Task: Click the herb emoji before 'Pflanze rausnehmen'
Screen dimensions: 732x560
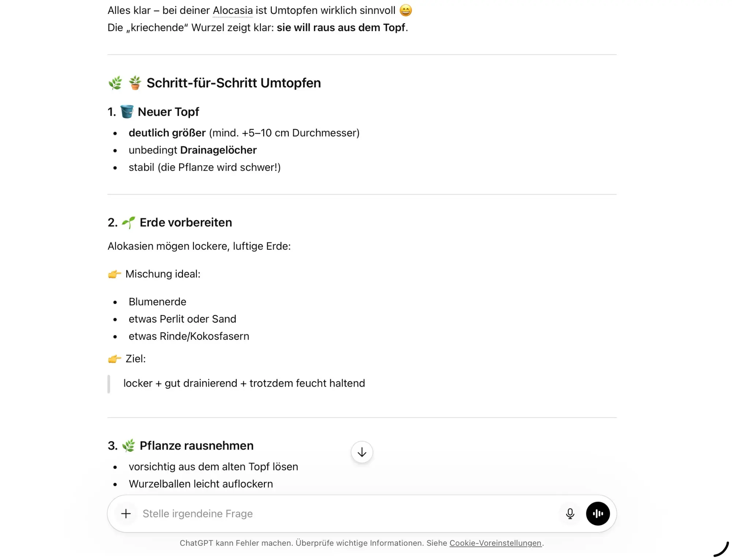Action: click(x=128, y=446)
